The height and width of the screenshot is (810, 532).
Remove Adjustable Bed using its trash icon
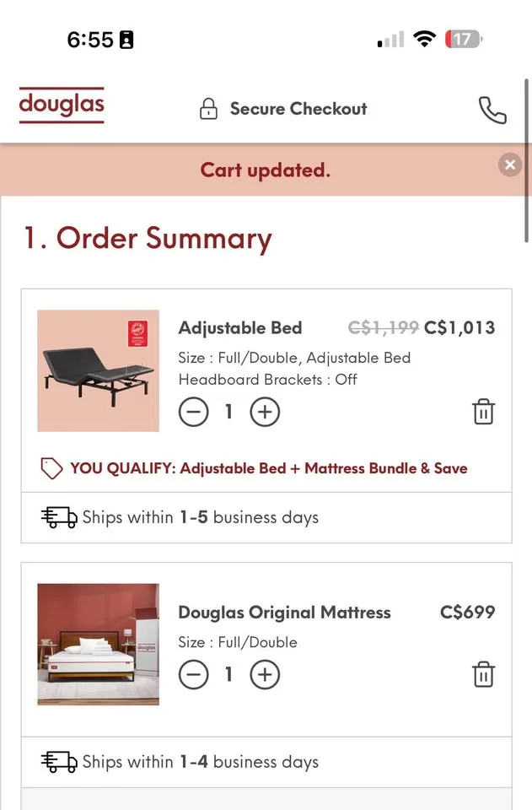point(482,412)
